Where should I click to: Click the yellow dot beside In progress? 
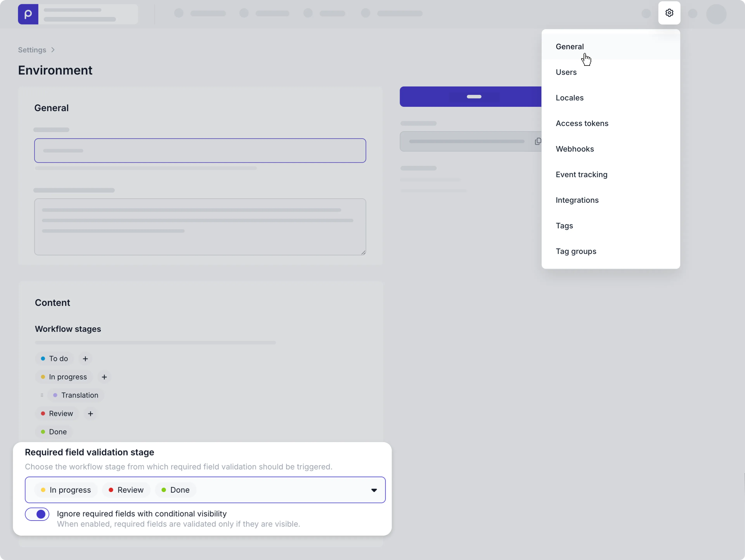click(x=43, y=377)
